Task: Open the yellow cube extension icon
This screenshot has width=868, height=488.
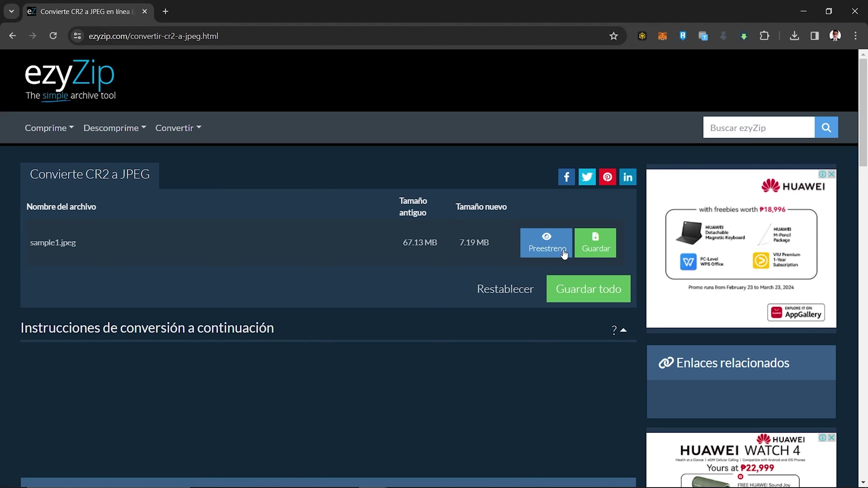Action: click(x=642, y=36)
